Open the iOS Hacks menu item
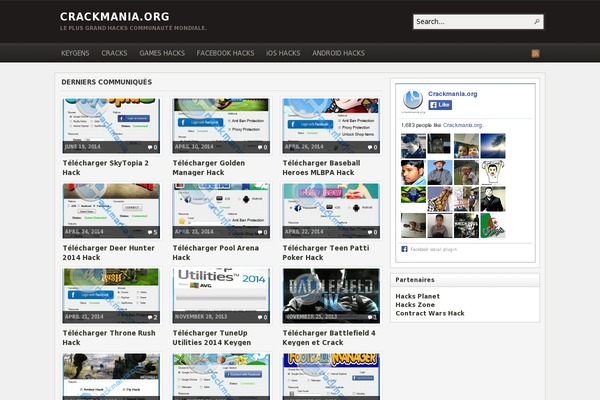This screenshot has height=400, width=600. 283,53
